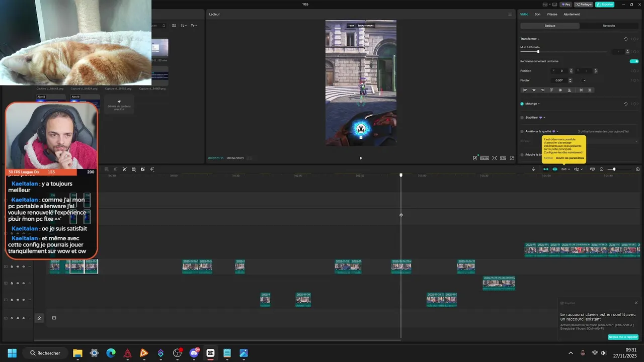Click the rotation dial next to Pivoter
The height and width of the screenshot is (362, 644).
[x=584, y=80]
